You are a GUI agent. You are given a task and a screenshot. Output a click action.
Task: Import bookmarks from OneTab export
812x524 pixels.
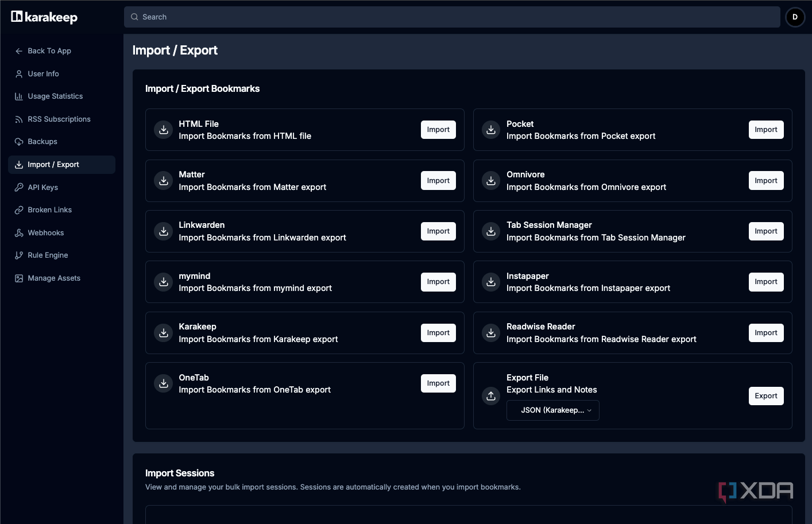(438, 383)
